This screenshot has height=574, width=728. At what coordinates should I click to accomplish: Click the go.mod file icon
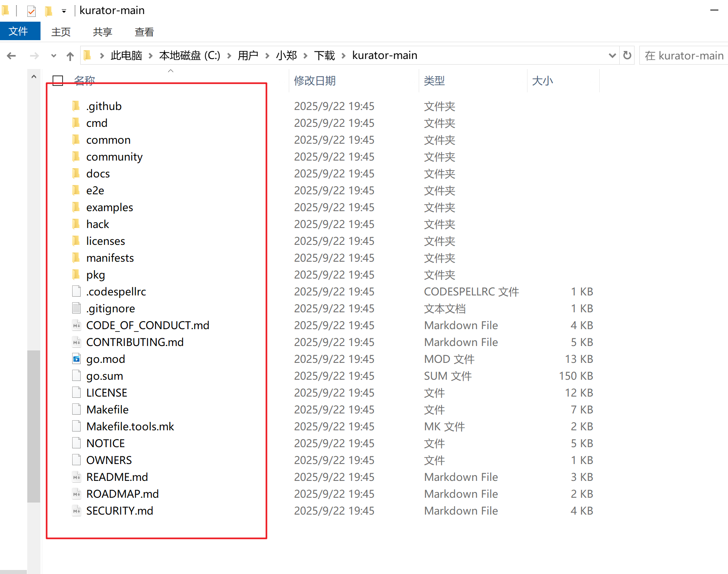pyautogui.click(x=76, y=359)
